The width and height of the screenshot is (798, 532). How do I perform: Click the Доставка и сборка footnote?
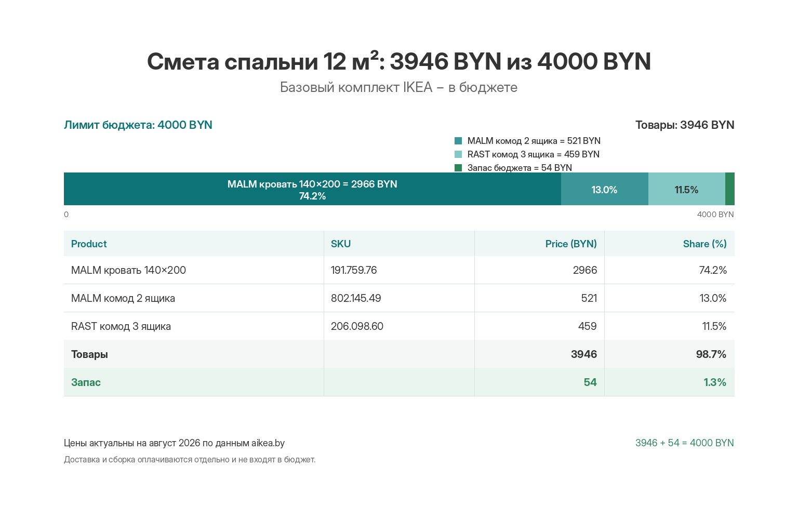[190, 460]
